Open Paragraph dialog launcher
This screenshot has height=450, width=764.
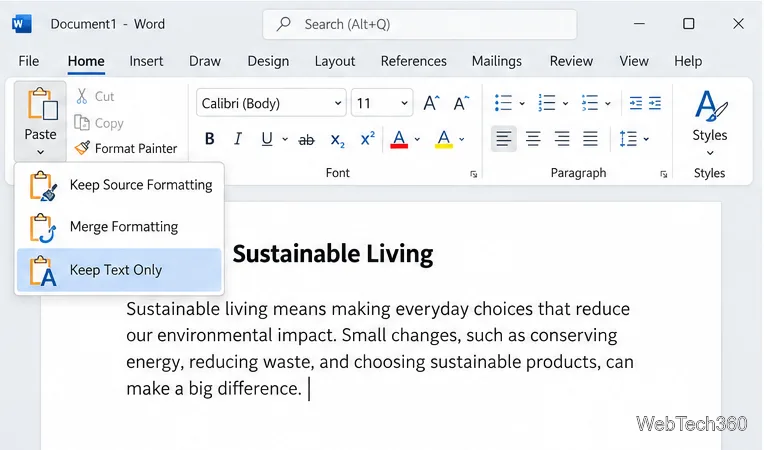click(664, 174)
